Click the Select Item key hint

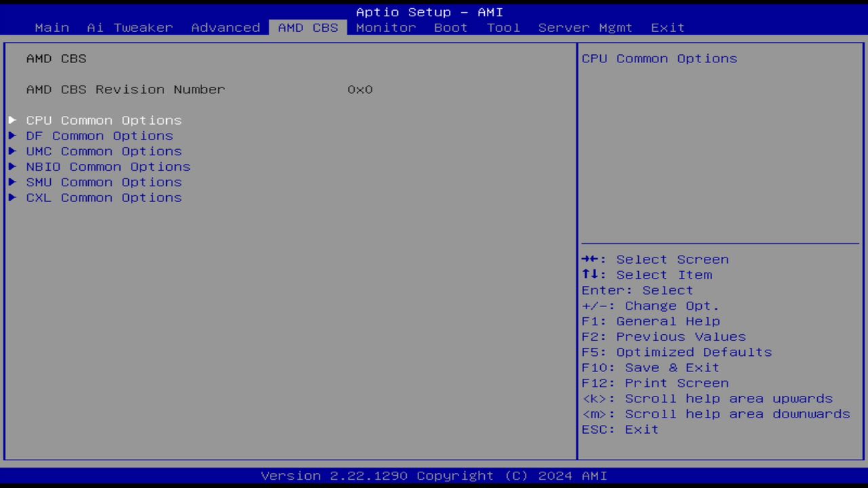[647, 275]
